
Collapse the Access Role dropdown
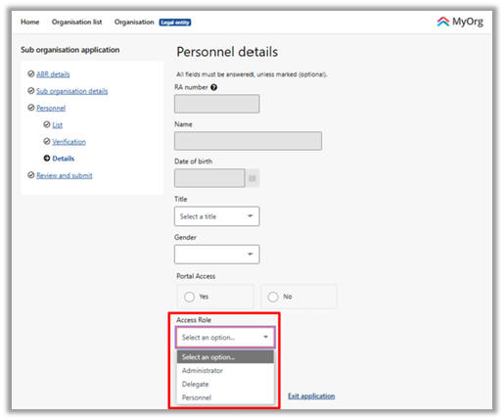point(225,337)
